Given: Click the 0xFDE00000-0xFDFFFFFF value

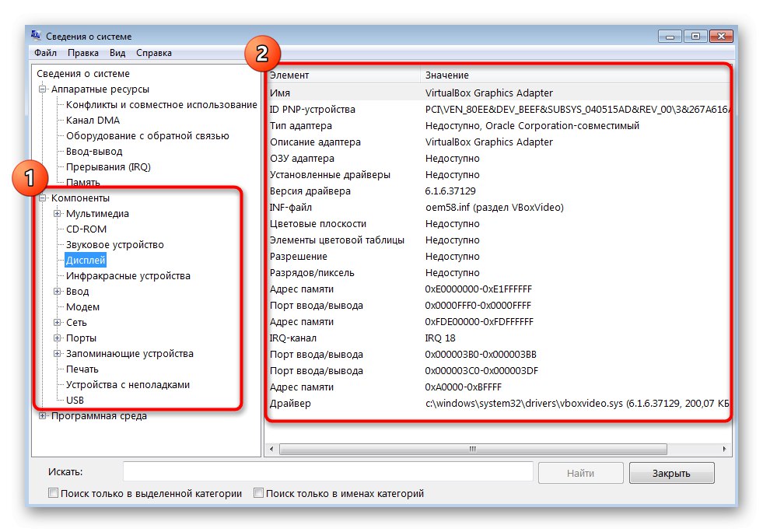Looking at the screenshot, I should coord(479,322).
